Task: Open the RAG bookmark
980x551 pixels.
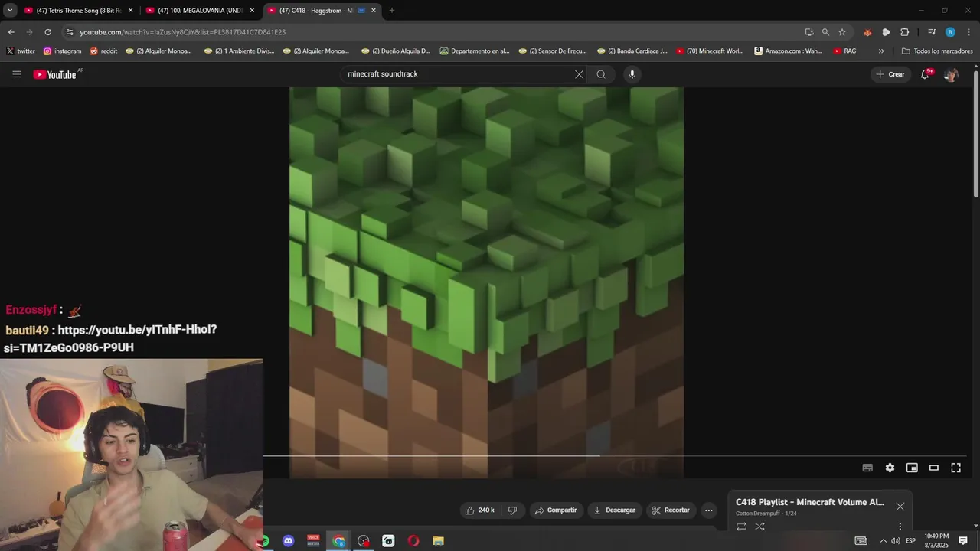Action: 844,51
